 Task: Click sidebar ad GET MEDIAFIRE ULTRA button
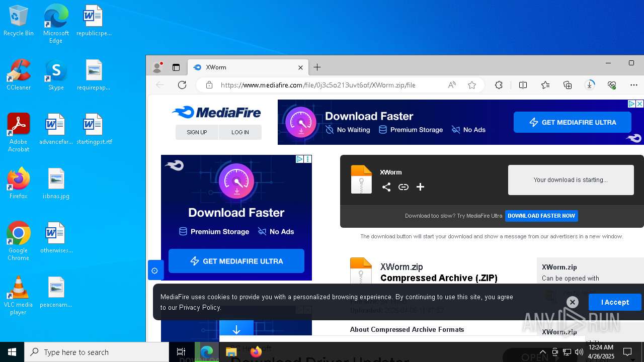[x=236, y=261]
